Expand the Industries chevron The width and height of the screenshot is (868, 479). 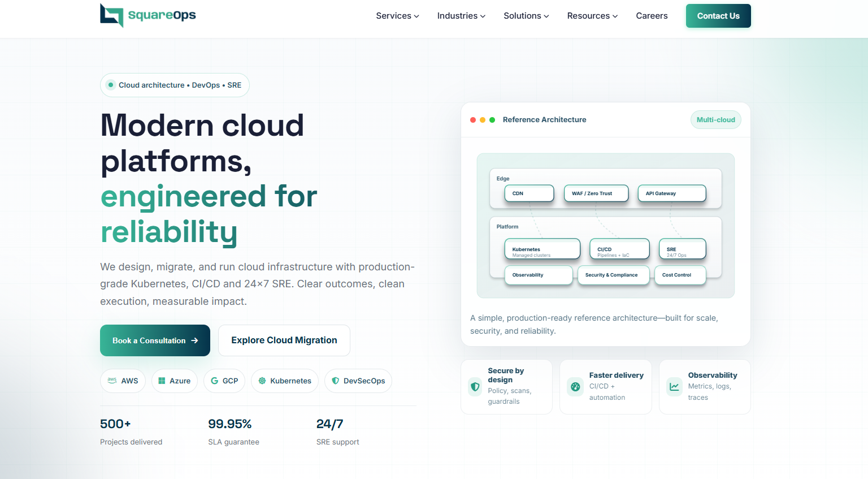(483, 16)
